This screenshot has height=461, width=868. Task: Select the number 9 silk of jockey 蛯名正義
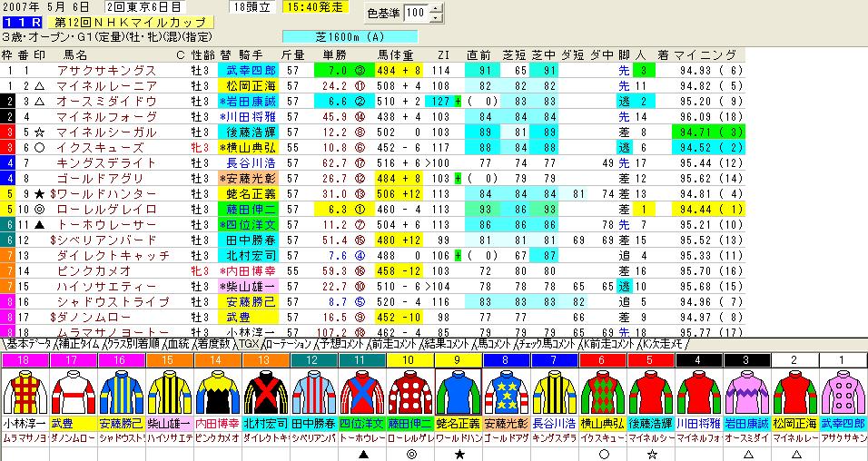(x=459, y=392)
